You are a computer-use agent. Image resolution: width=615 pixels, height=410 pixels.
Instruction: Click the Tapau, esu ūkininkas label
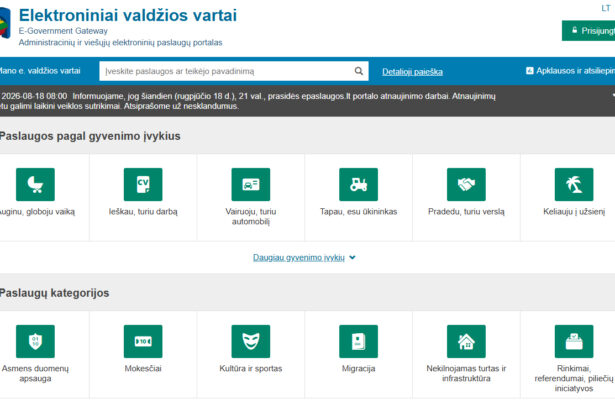point(358,211)
